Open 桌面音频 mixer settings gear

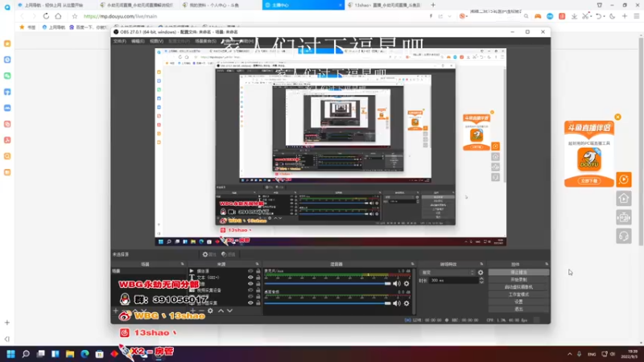tap(407, 303)
